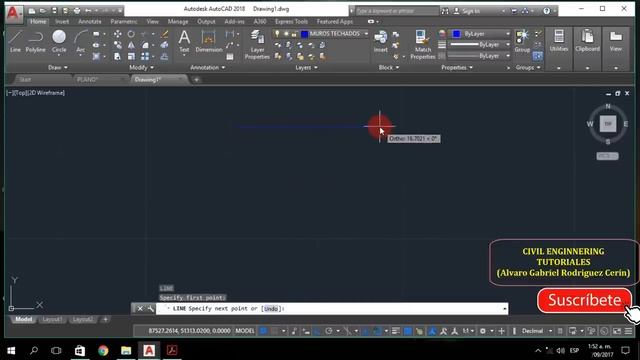Activate Match Properties

[422, 45]
